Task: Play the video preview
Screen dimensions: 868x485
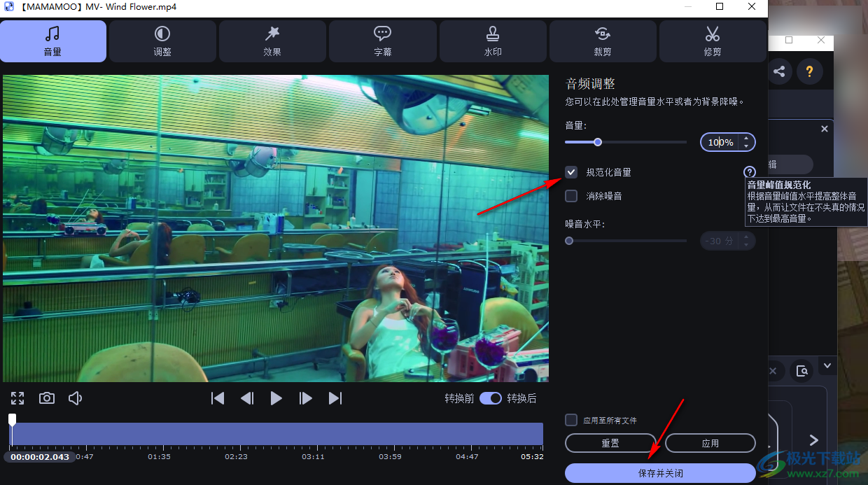Action: [x=276, y=398]
